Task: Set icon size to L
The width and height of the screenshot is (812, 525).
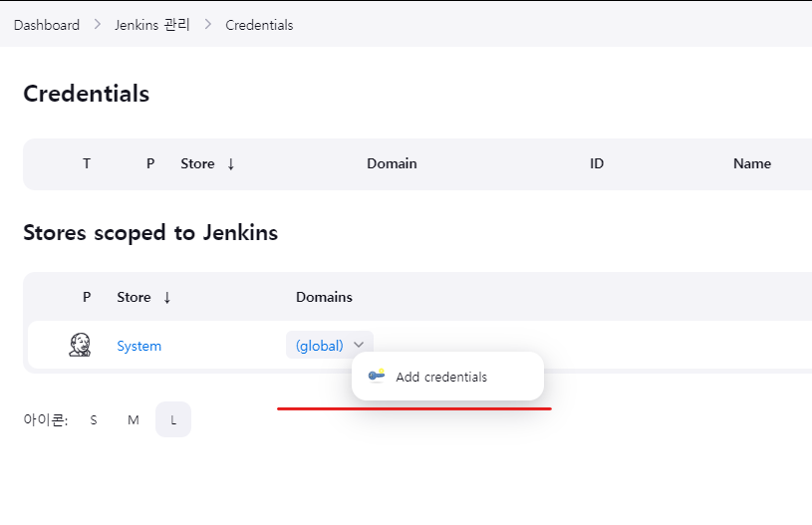Action: [x=173, y=419]
